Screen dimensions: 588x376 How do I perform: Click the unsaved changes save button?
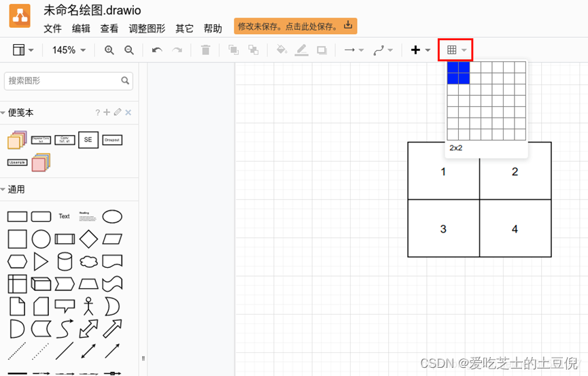tap(296, 26)
